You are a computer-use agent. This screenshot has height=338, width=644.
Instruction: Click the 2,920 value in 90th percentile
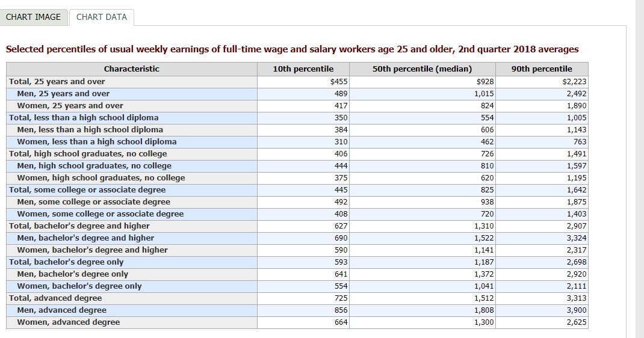577,274
